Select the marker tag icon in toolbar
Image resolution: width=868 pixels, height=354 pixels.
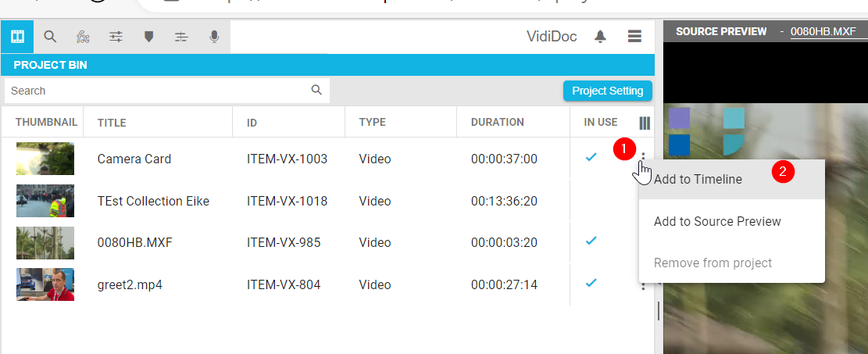pyautogui.click(x=148, y=37)
